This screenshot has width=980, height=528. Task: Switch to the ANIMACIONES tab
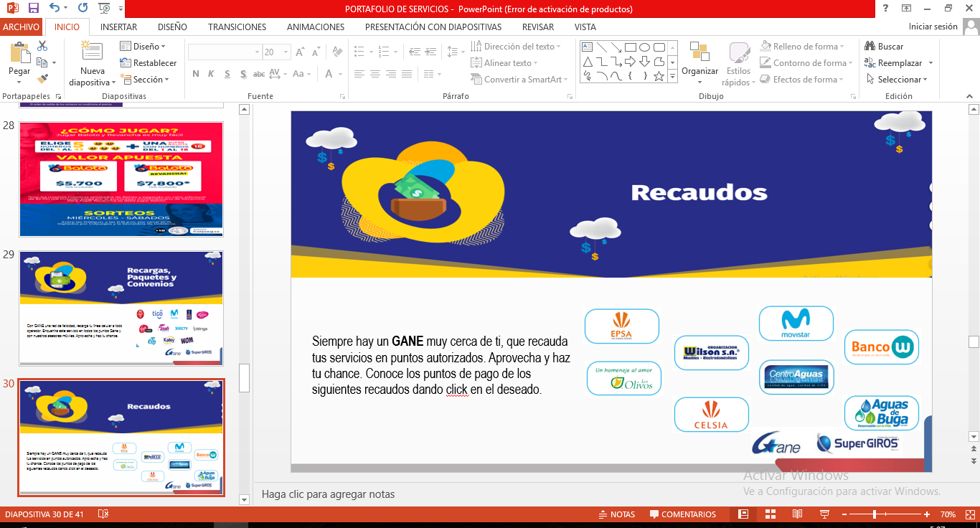pyautogui.click(x=316, y=27)
